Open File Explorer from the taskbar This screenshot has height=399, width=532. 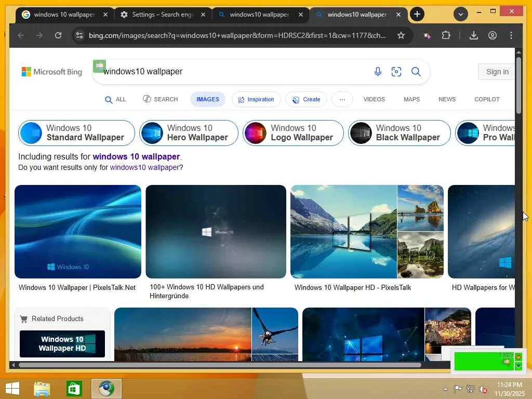pos(42,389)
